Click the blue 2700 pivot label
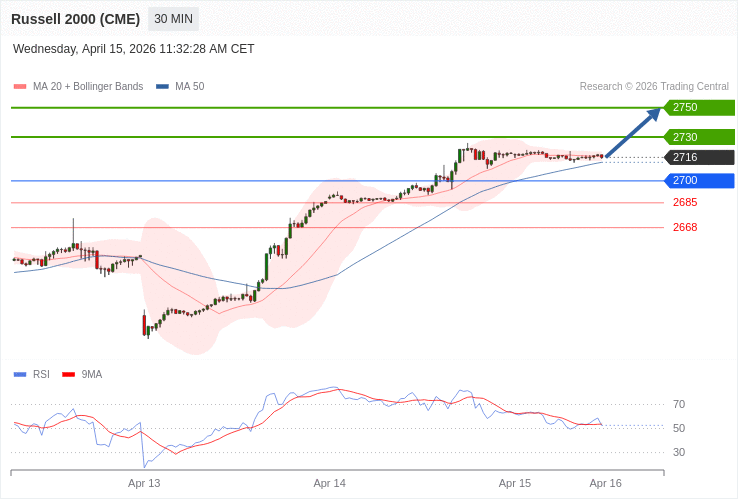 pos(699,180)
